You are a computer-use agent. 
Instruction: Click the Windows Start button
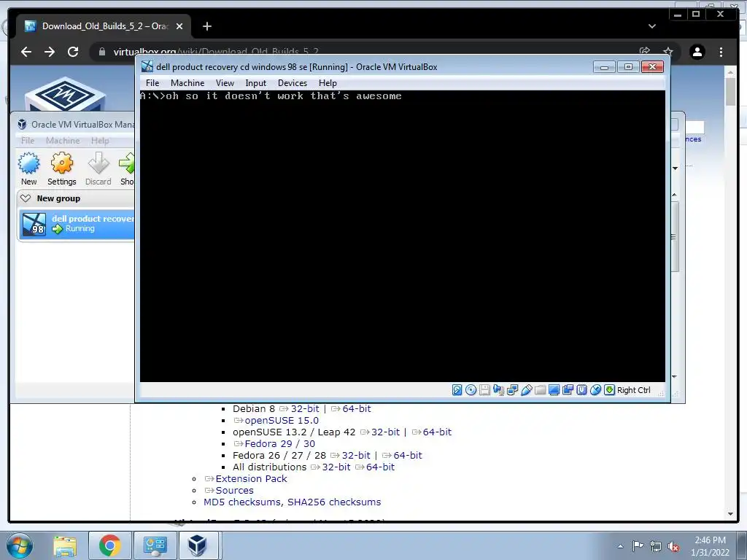20,545
